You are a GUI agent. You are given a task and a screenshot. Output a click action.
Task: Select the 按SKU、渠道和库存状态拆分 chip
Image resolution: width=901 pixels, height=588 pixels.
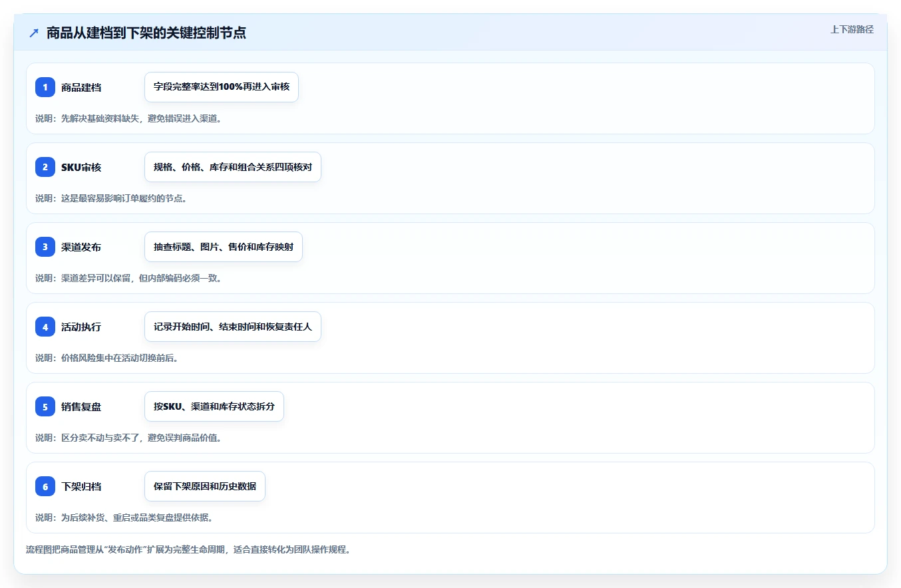[x=214, y=406]
